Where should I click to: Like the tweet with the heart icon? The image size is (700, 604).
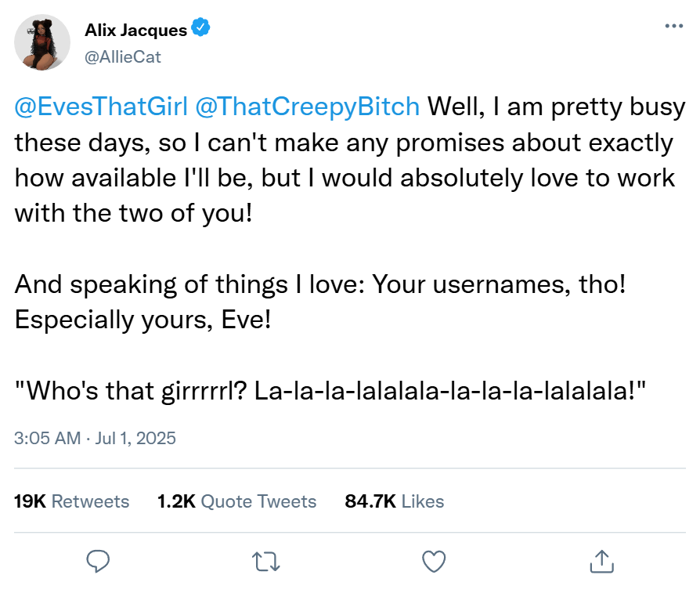pyautogui.click(x=433, y=560)
